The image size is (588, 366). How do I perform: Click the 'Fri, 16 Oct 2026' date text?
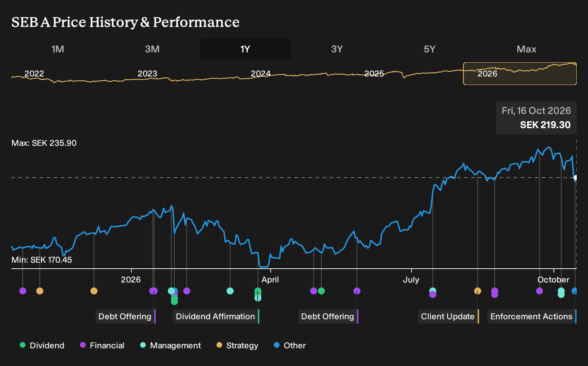[x=536, y=111]
